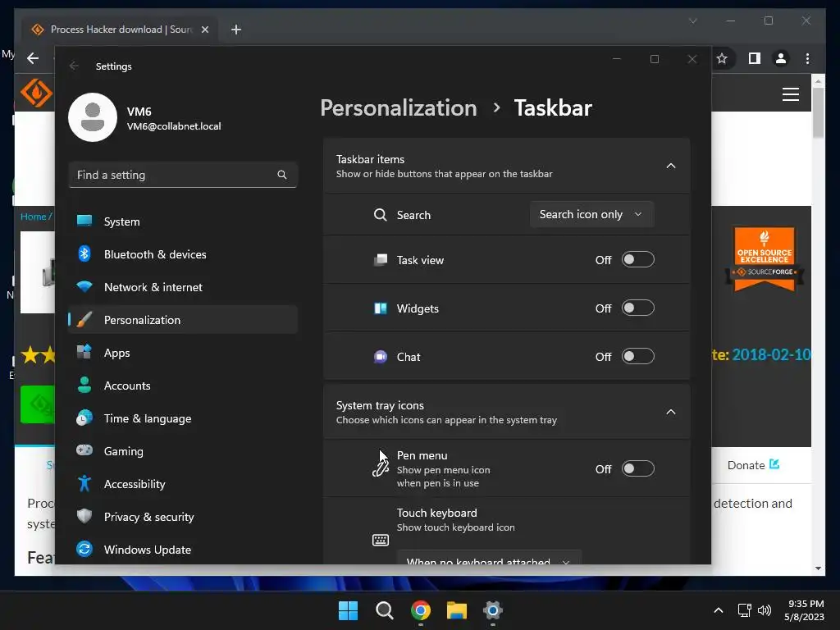Click the Find a setting search box
The height and width of the screenshot is (630, 840).
tap(183, 175)
